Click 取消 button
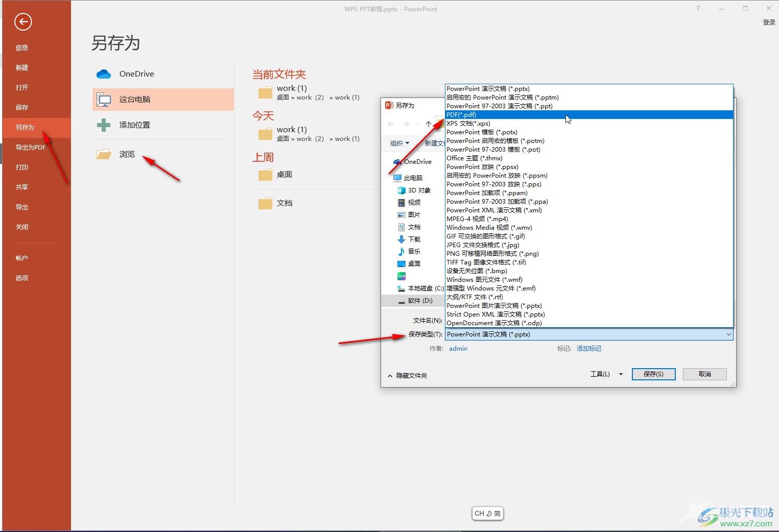 (705, 374)
